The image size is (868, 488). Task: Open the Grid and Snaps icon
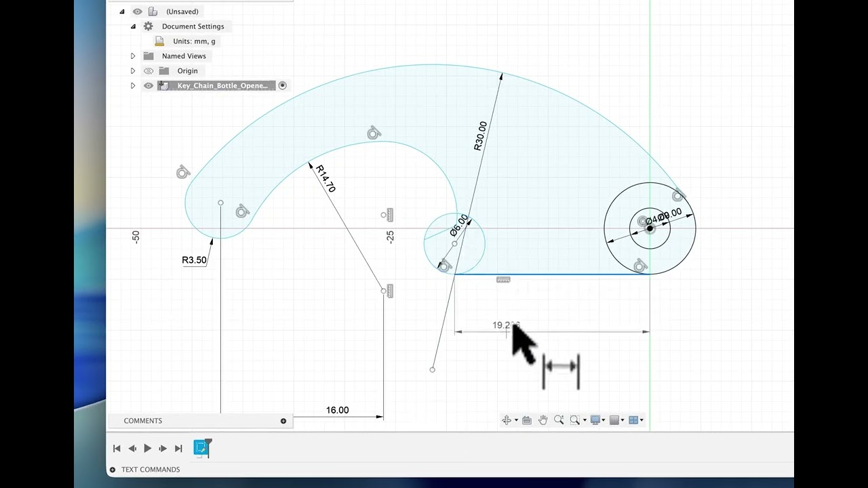coord(614,420)
